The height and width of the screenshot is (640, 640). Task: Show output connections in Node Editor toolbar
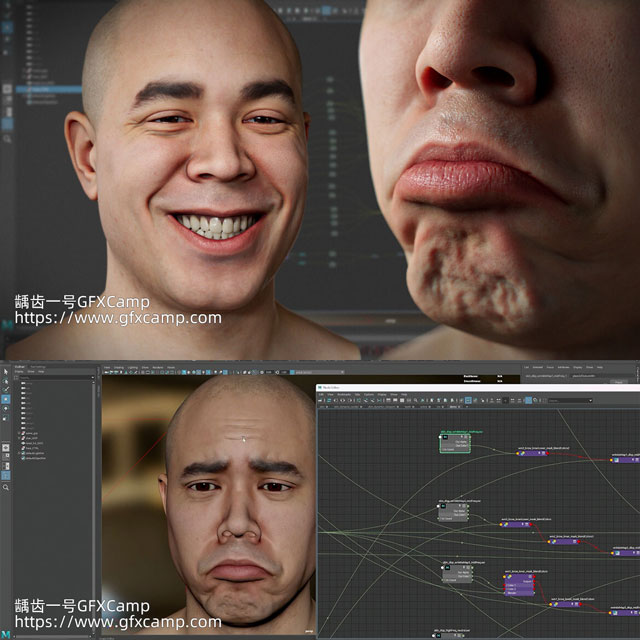click(349, 400)
